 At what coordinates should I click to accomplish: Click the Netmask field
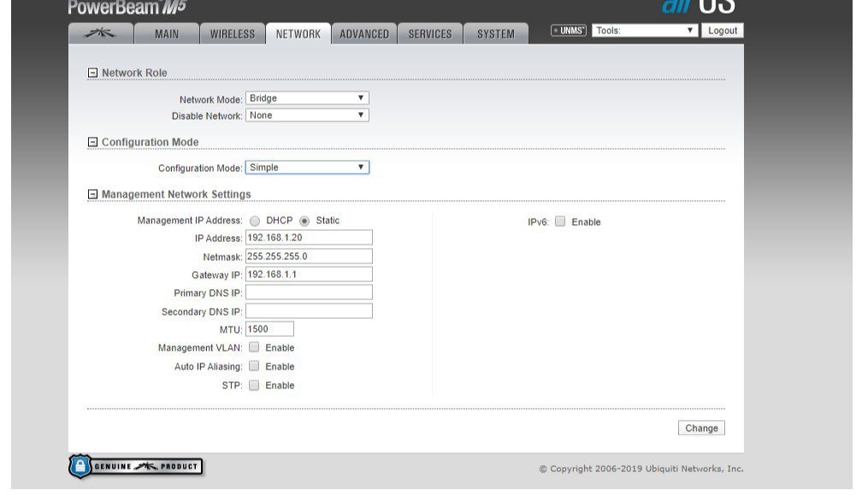[x=309, y=257]
